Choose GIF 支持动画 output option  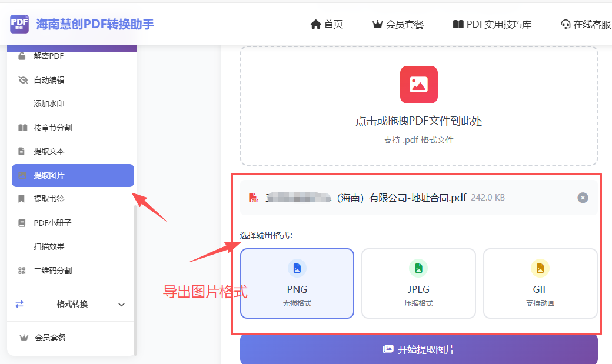point(540,283)
